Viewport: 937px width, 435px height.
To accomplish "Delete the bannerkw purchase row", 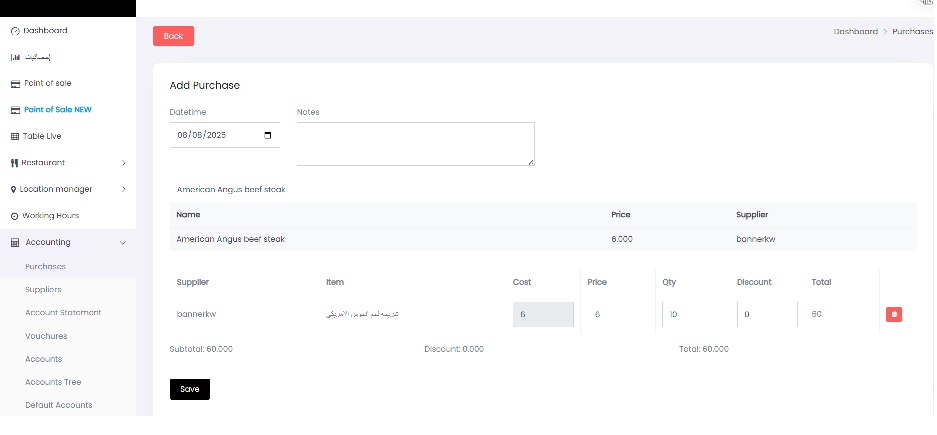I will [x=893, y=314].
